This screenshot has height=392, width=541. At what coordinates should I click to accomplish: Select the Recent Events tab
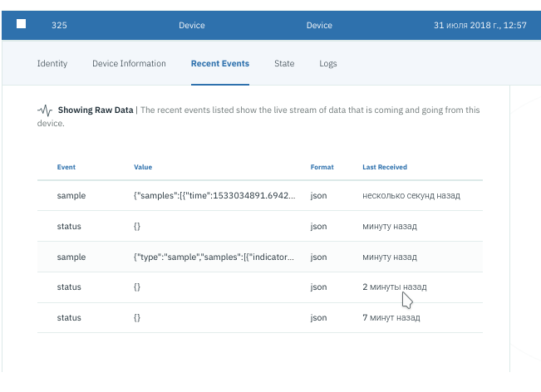click(x=220, y=63)
